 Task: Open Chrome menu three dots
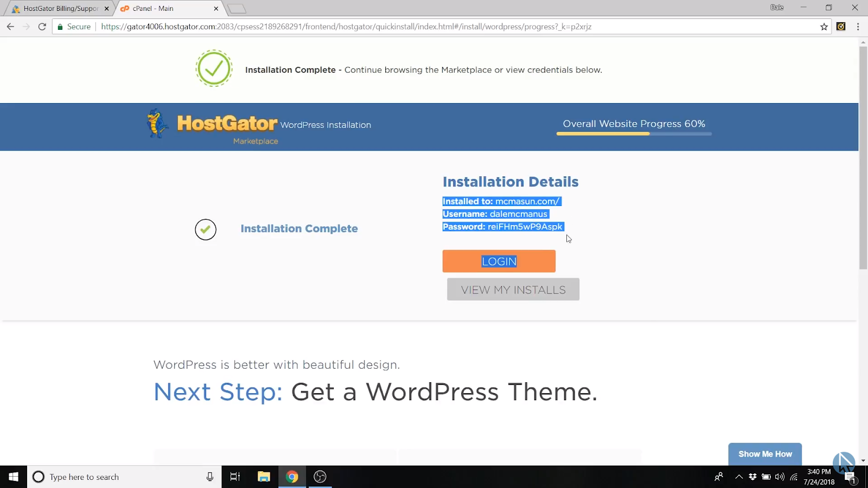click(858, 27)
